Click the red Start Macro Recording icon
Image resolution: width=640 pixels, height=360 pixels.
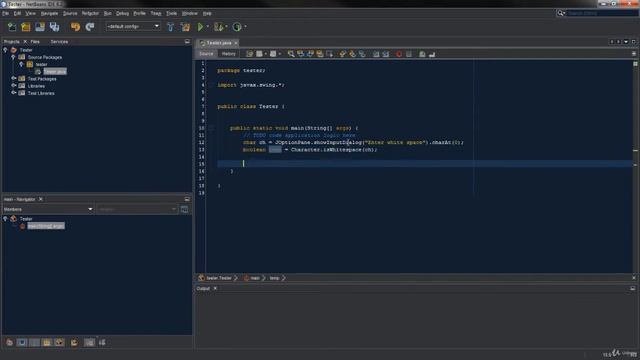pos(399,54)
